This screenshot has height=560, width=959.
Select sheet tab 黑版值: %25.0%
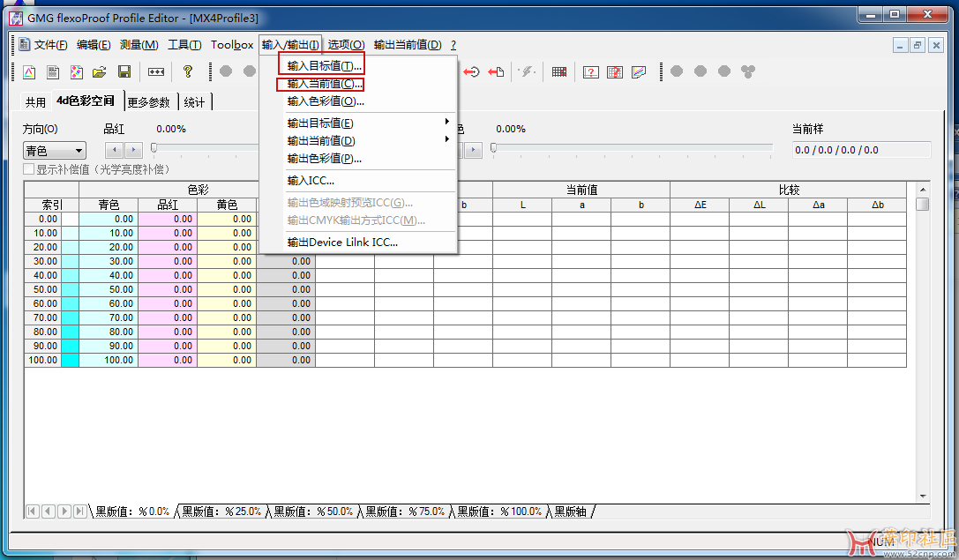(x=222, y=511)
